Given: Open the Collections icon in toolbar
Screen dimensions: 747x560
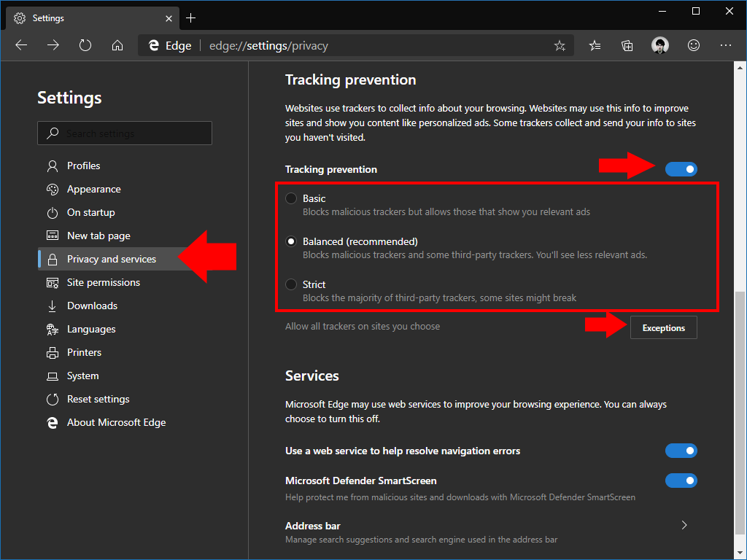Looking at the screenshot, I should pos(627,45).
